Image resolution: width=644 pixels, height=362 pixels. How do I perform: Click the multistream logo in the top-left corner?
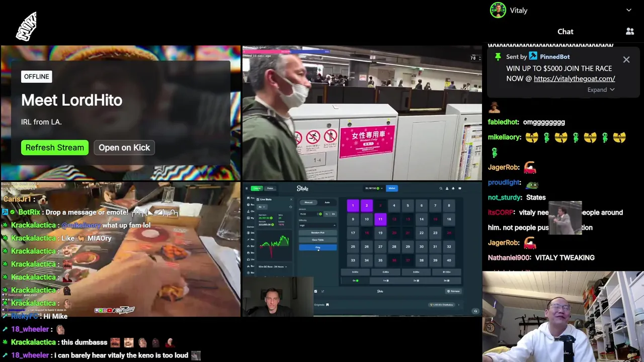click(x=26, y=26)
